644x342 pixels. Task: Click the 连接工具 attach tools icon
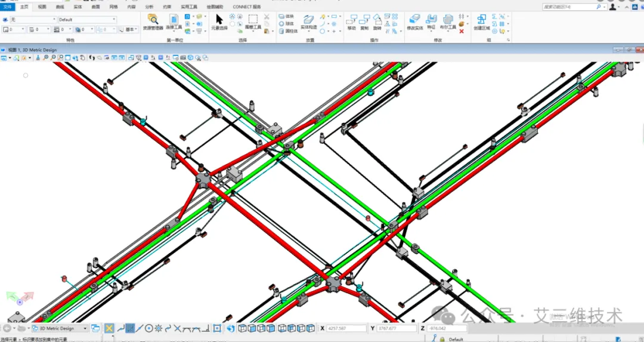click(x=174, y=20)
